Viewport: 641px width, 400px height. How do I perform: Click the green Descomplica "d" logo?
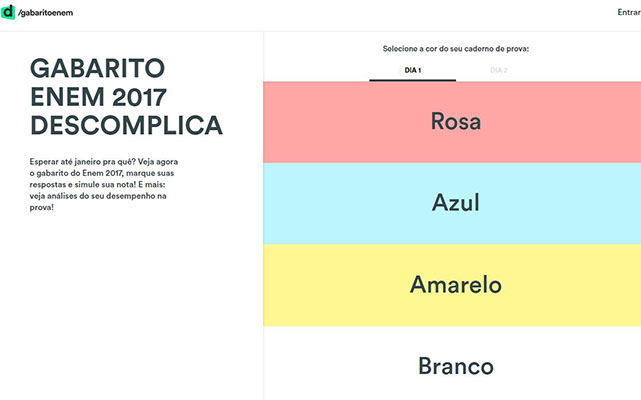click(x=7, y=12)
